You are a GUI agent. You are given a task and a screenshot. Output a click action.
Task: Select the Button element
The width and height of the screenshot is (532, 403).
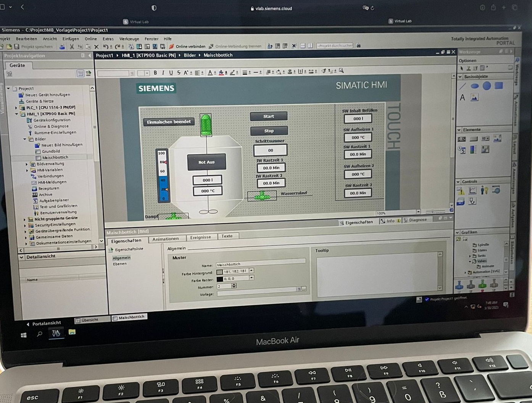pos(473,139)
